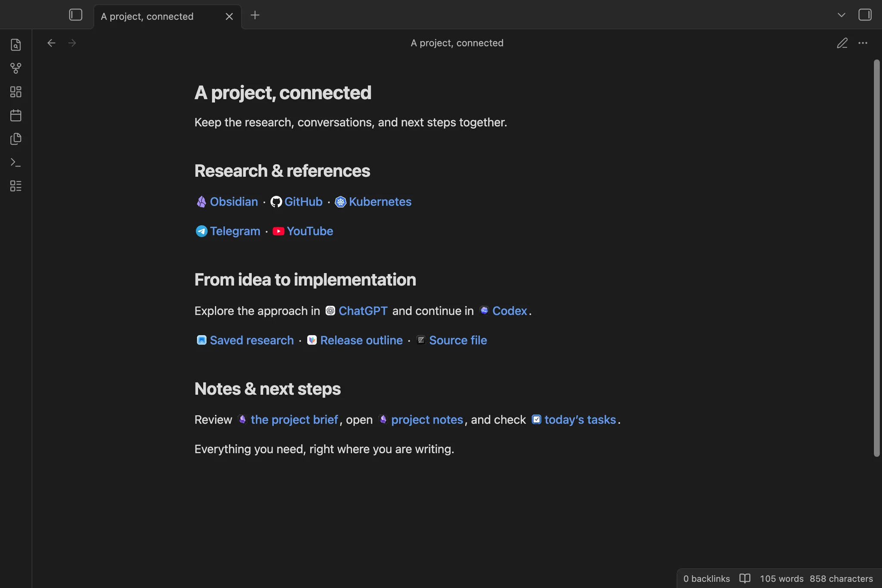
Task: Navigate forward with right arrow
Action: point(72,43)
